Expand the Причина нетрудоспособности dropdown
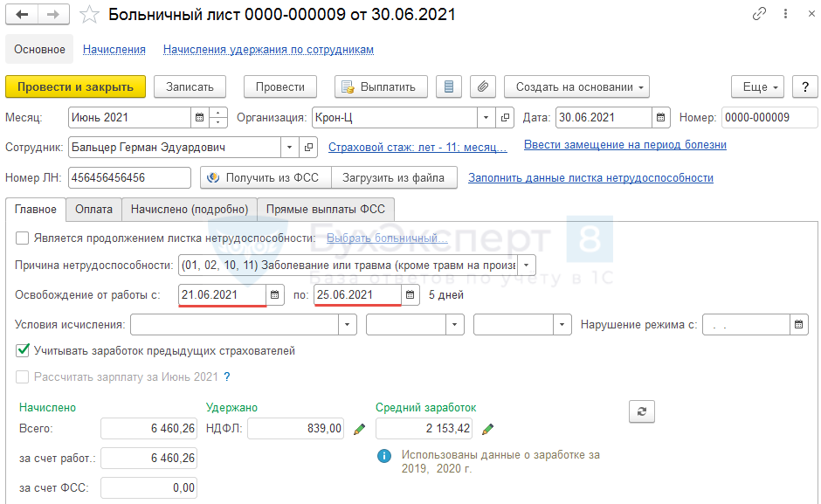Screen dimensions: 821x504 click(526, 265)
